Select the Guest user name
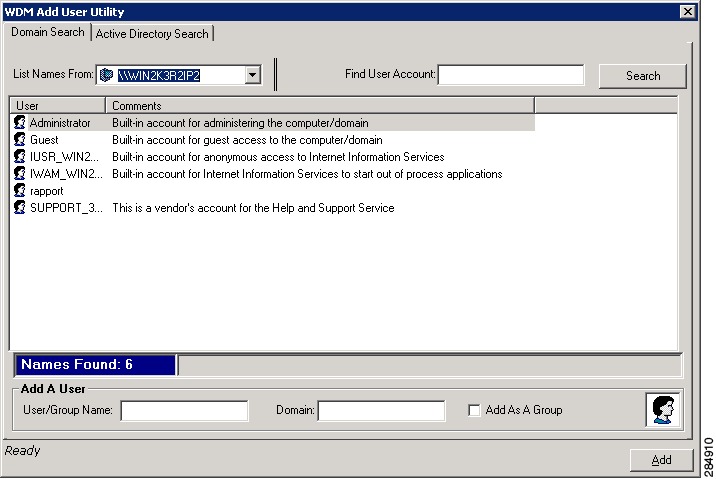The image size is (716, 479). point(44,140)
